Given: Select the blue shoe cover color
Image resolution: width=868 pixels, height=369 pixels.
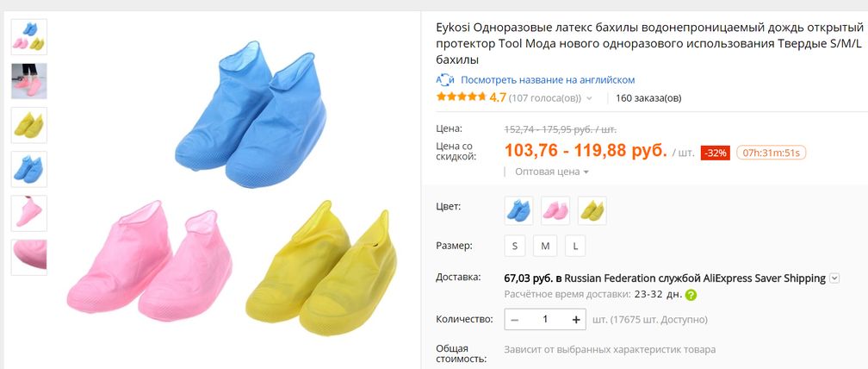Looking at the screenshot, I should click(x=518, y=210).
